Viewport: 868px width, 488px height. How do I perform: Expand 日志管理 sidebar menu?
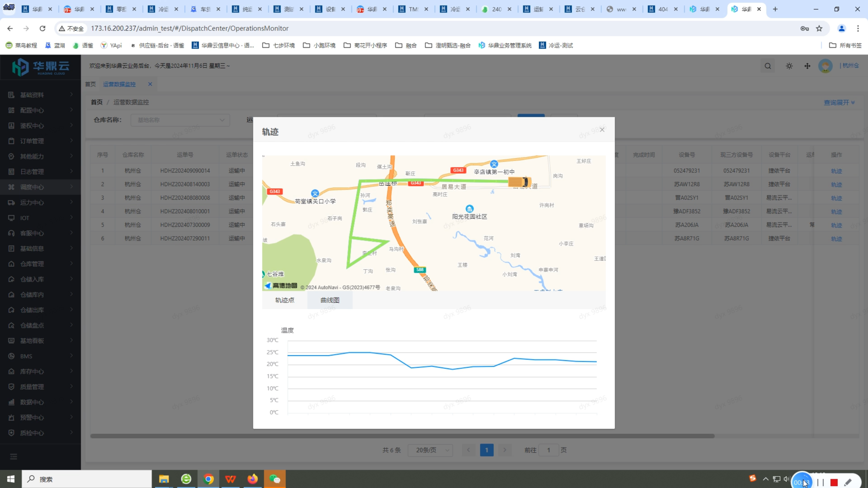click(40, 172)
